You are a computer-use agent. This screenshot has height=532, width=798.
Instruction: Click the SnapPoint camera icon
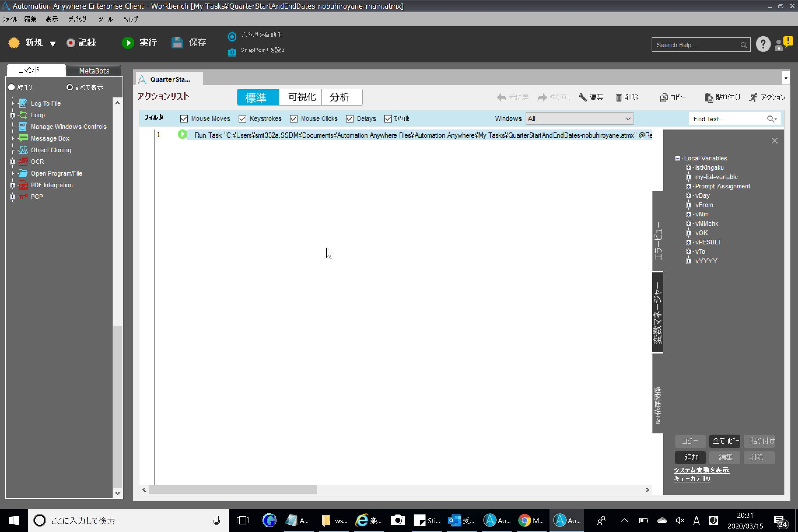tap(232, 52)
